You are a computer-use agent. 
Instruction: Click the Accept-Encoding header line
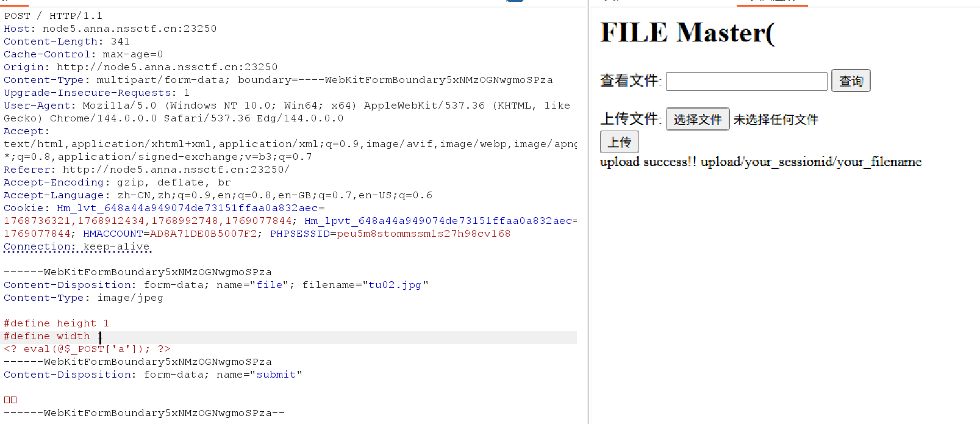(117, 182)
